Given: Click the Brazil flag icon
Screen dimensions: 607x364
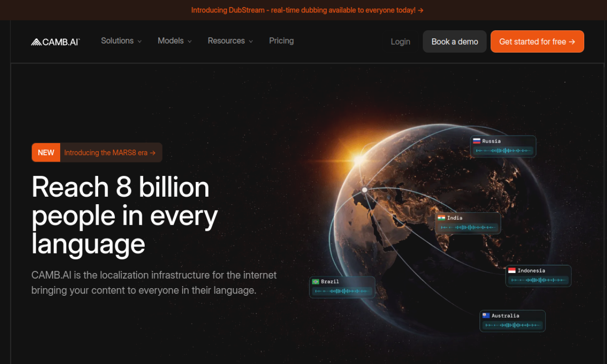Looking at the screenshot, I should point(316,282).
